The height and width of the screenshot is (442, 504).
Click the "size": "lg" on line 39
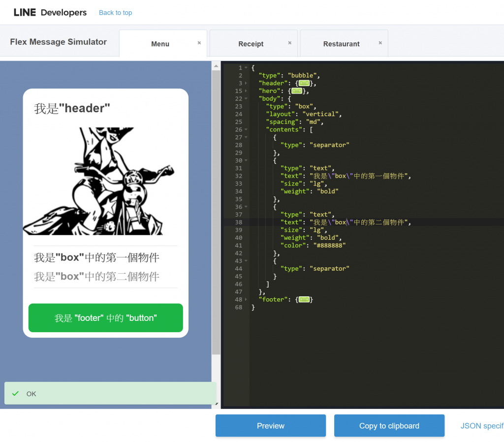point(304,230)
